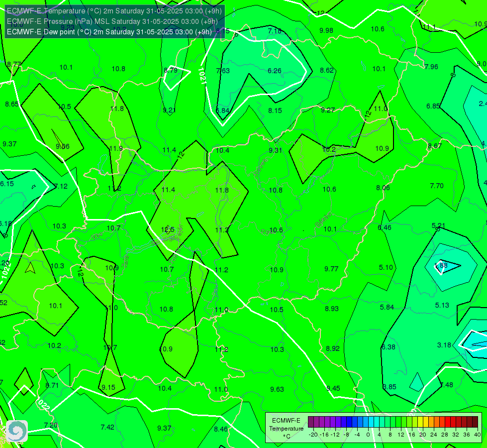Click the 9.63 temperature value

[277, 389]
